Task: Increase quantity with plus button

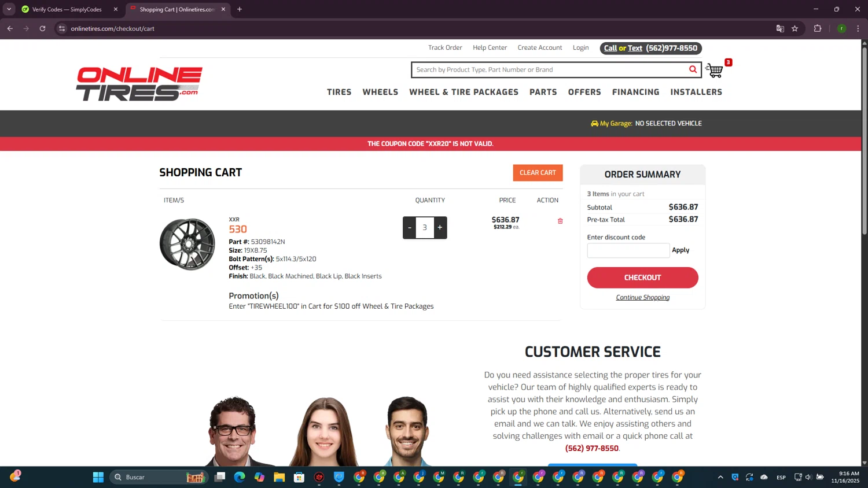Action: pos(440,228)
